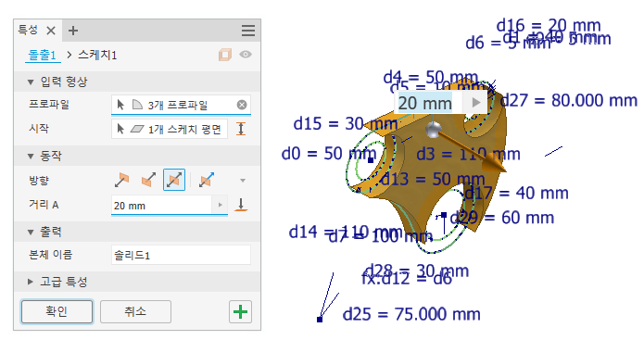
Task: Click the start extent icon beside sketch plane
Action: (241, 129)
